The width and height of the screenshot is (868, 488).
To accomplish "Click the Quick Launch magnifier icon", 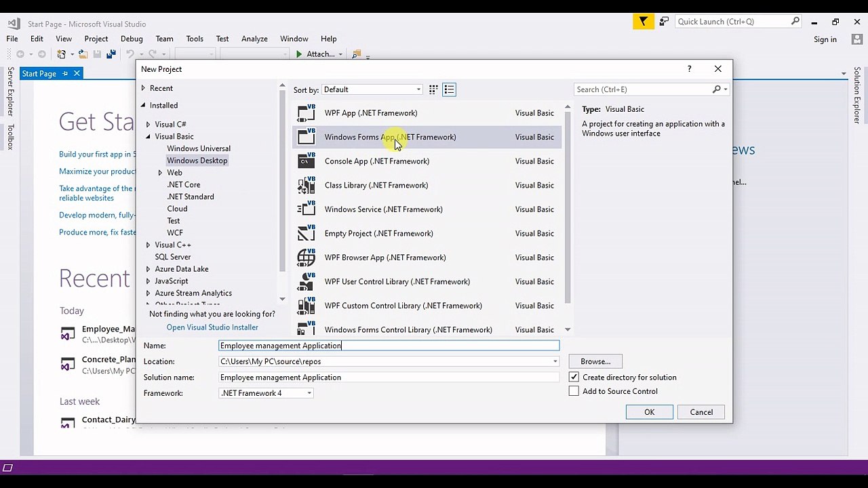I will pos(795,22).
